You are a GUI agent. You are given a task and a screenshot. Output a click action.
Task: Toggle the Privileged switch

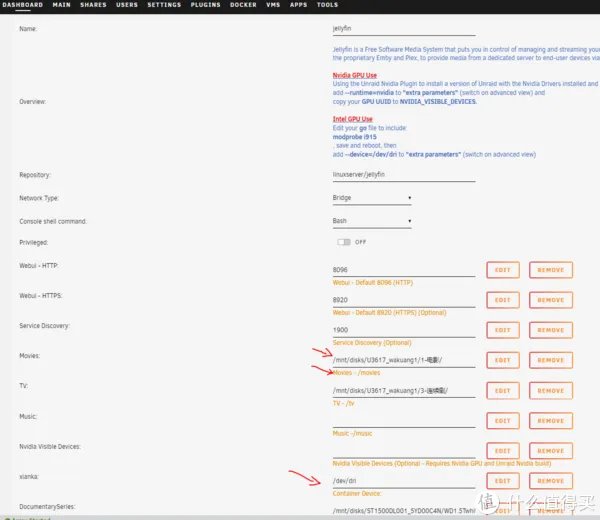345,242
